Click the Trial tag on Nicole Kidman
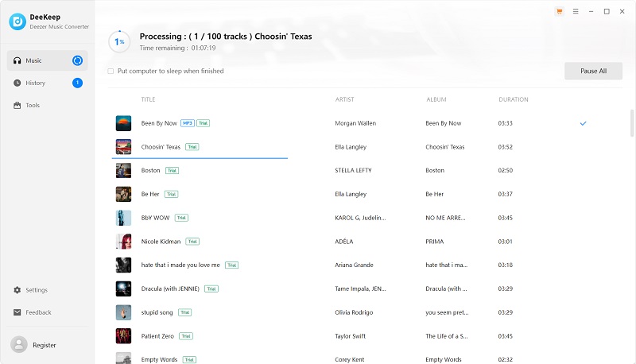Viewport: 636px width, 364px height. (192, 242)
